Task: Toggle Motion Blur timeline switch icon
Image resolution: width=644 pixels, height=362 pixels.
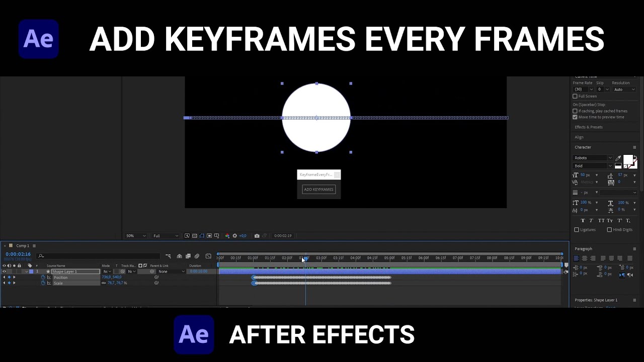Action: pos(197,256)
